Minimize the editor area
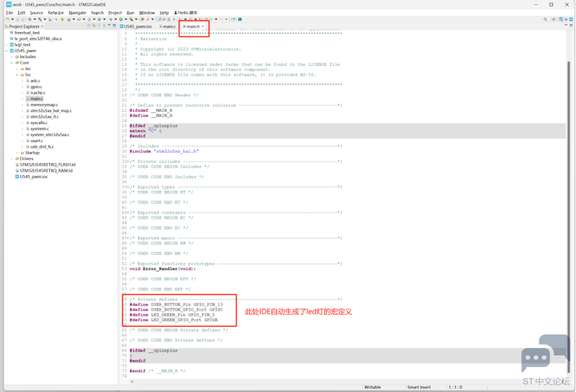 (x=566, y=25)
